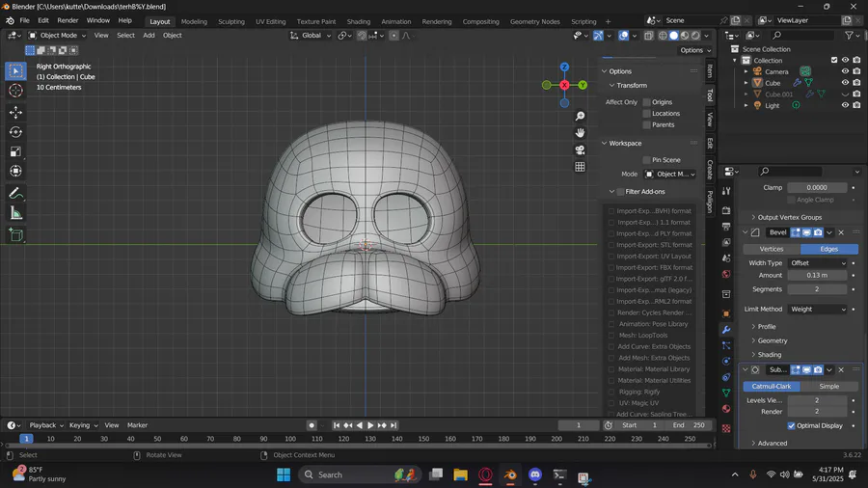Image resolution: width=868 pixels, height=488 pixels.
Task: Open the Limit Method Weight dropdown
Action: 818,310
